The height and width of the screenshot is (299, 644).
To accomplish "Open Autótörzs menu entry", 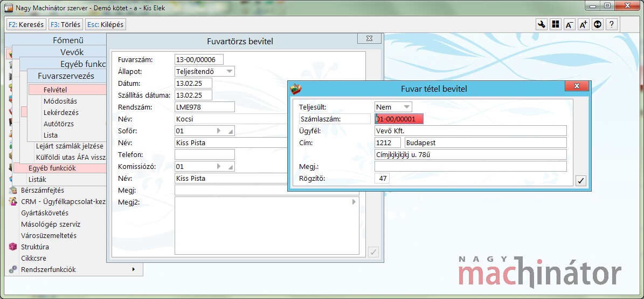I will 59,124.
